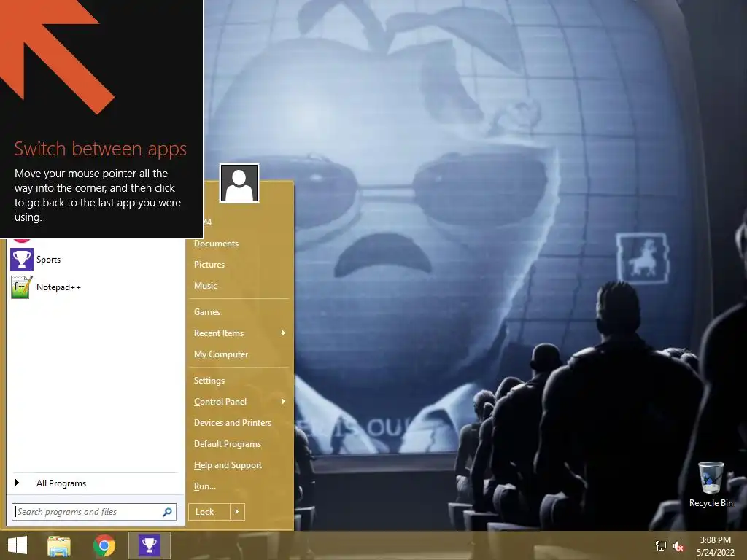This screenshot has height=560, width=747.
Task: Click the Sports text label
Action: tap(49, 260)
